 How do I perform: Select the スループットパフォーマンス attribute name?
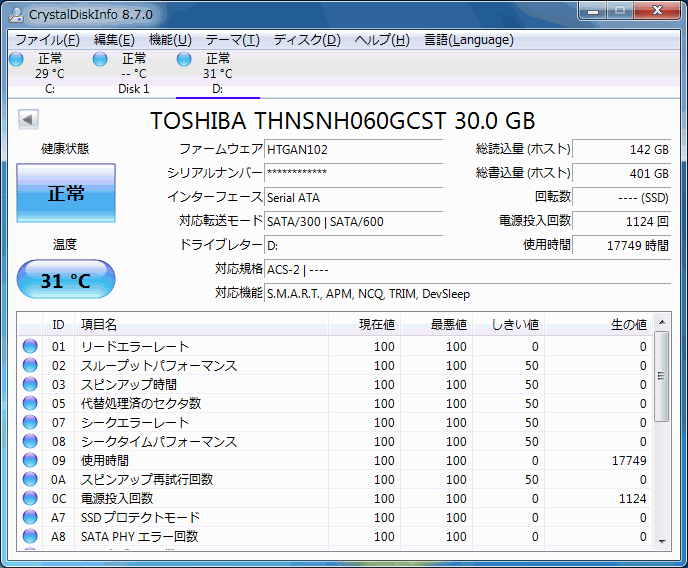pyautogui.click(x=159, y=365)
